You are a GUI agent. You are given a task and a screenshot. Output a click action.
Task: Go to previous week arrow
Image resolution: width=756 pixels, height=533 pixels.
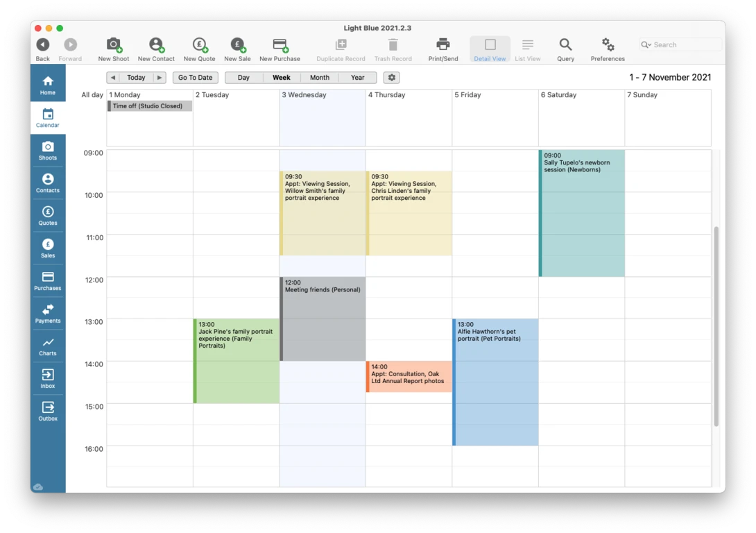pyautogui.click(x=113, y=78)
